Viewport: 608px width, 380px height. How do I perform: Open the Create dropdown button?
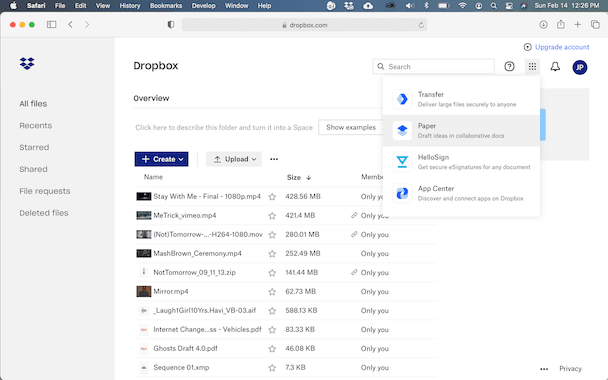click(161, 159)
